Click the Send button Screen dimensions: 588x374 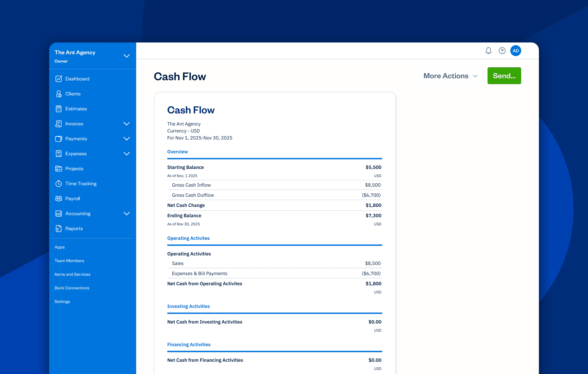[x=504, y=76]
